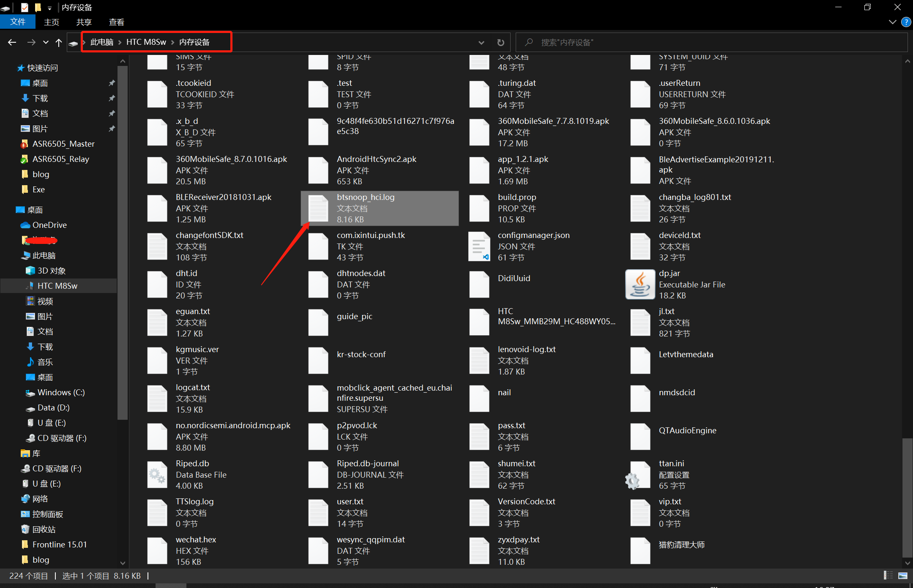Screen dimensions: 913x588
Task: Navigate to 此电脑 via the breadcrumb
Action: coord(101,42)
